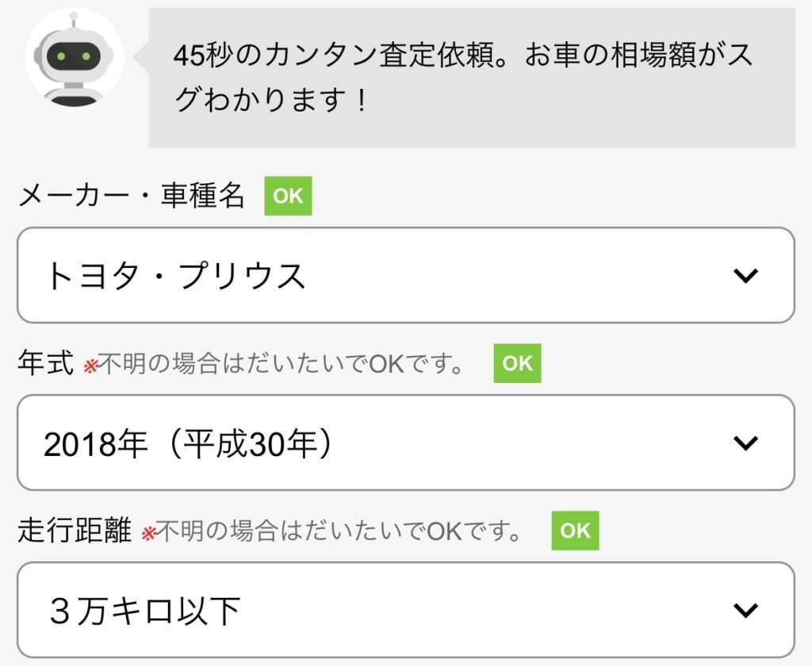Click the 年式 field label
Viewport: 812px width, 666px height.
point(46,362)
